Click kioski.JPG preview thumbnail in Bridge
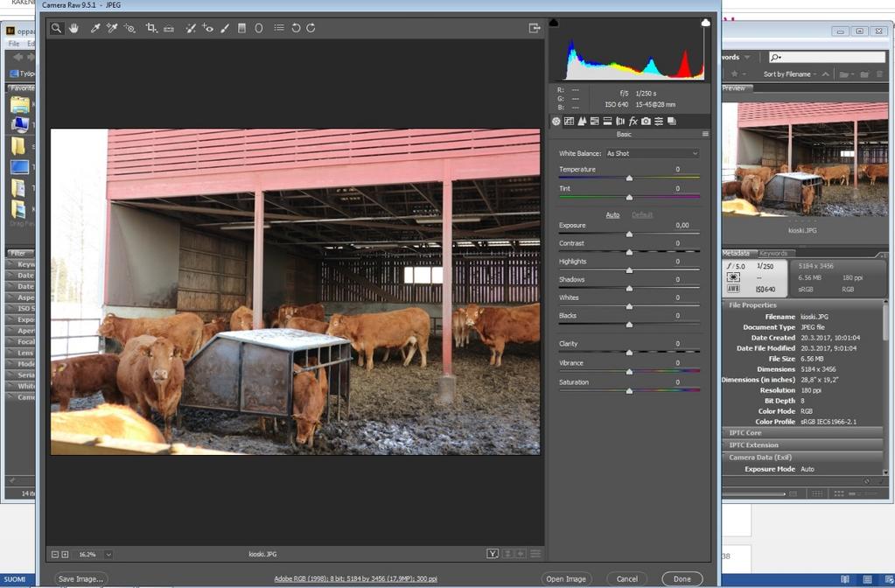This screenshot has height=588, width=895. [x=804, y=159]
